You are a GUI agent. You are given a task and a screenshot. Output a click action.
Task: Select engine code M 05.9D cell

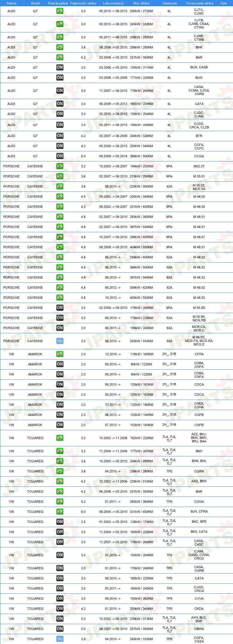coord(199,308)
